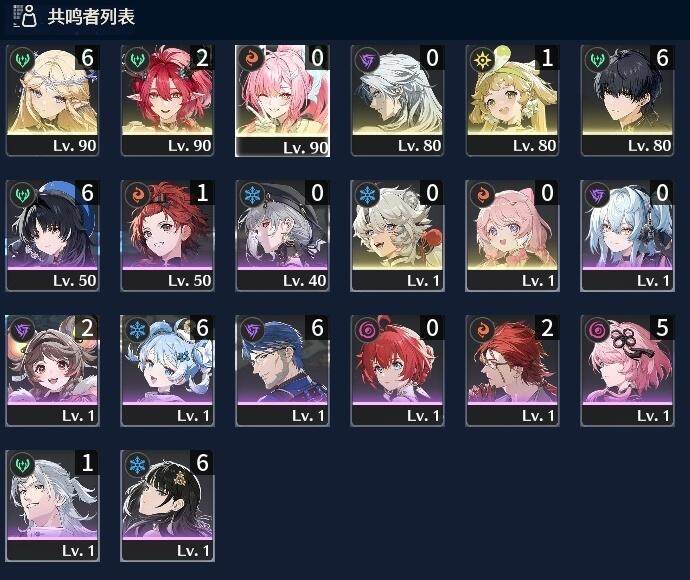The height and width of the screenshot is (580, 690).
Task: Click the resonator list icon beside 共鸣者列表
Action: pyautogui.click(x=25, y=16)
